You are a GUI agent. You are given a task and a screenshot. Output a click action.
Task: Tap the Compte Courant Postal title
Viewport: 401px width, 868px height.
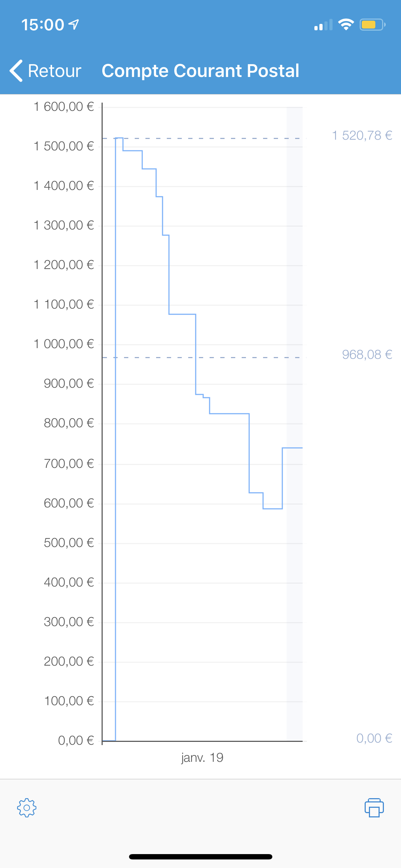(200, 71)
